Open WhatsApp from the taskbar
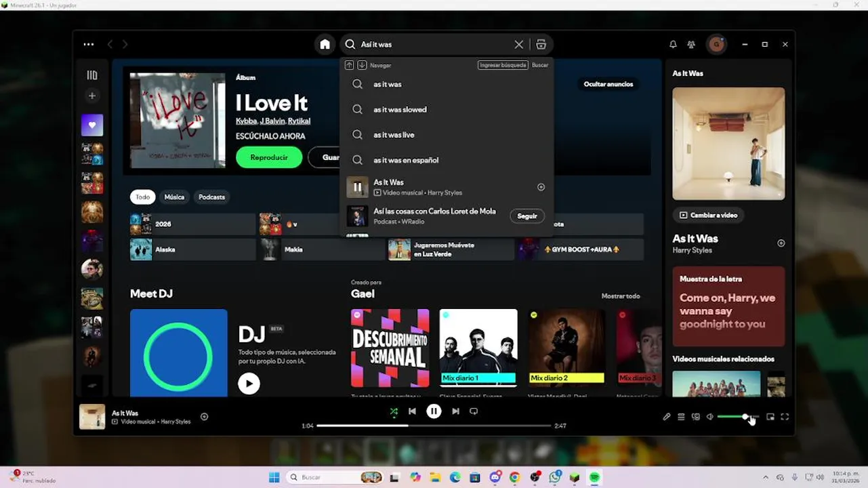 pos(555,477)
